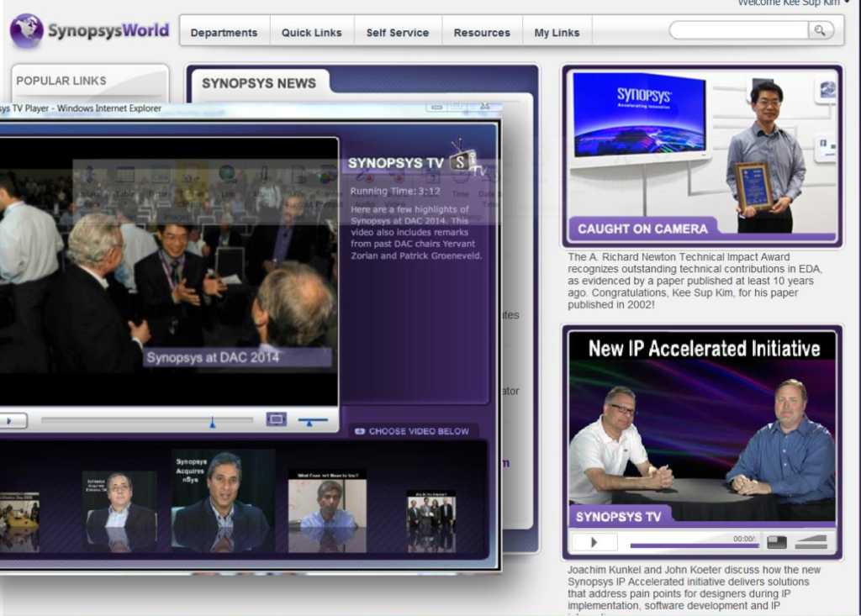Open the My Links menu
The height and width of the screenshot is (616, 861).
click(557, 33)
